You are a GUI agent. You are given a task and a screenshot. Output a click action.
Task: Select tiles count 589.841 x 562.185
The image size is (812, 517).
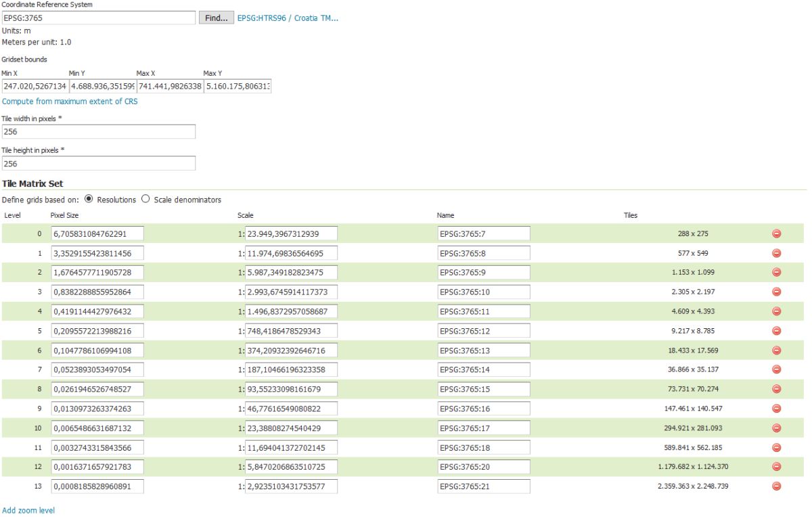[693, 447]
